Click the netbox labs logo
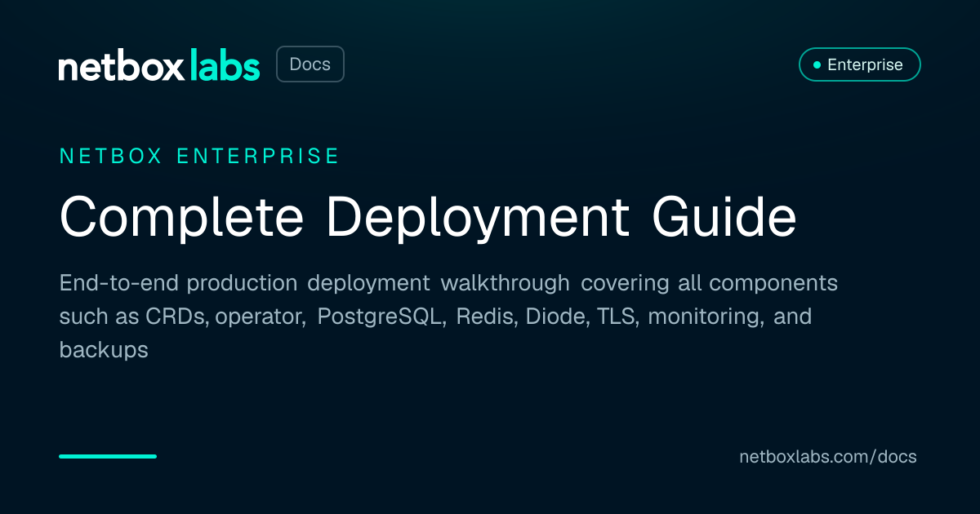The image size is (980, 514). [159, 65]
